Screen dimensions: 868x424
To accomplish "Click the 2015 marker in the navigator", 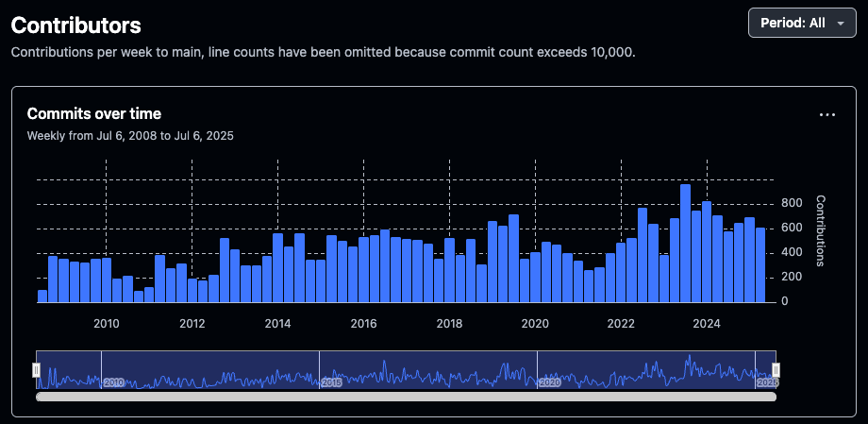I will (331, 382).
